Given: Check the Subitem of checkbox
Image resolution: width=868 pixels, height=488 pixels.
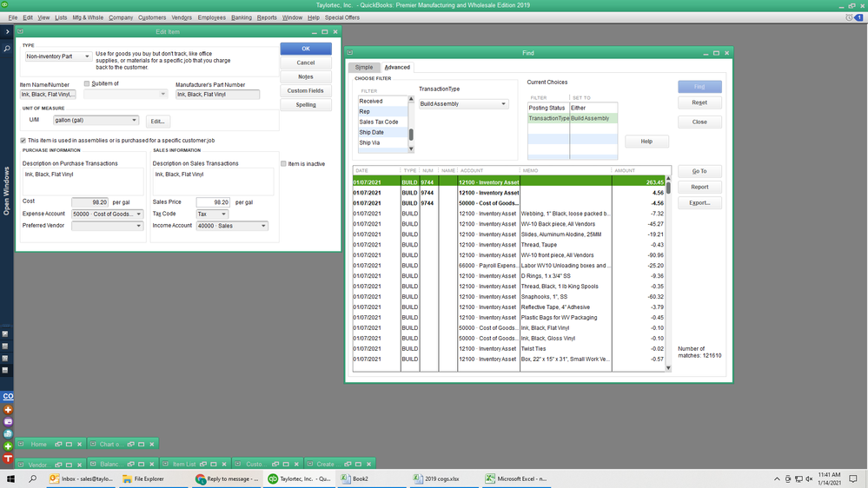Looking at the screenshot, I should pos(87,83).
